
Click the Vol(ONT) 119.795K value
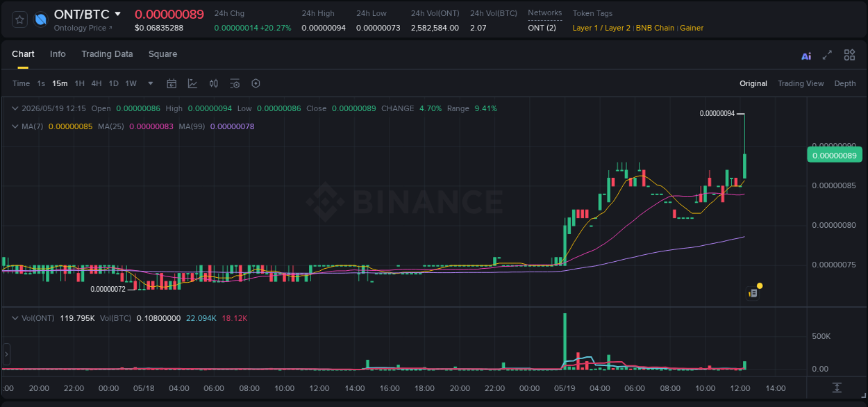tap(77, 318)
